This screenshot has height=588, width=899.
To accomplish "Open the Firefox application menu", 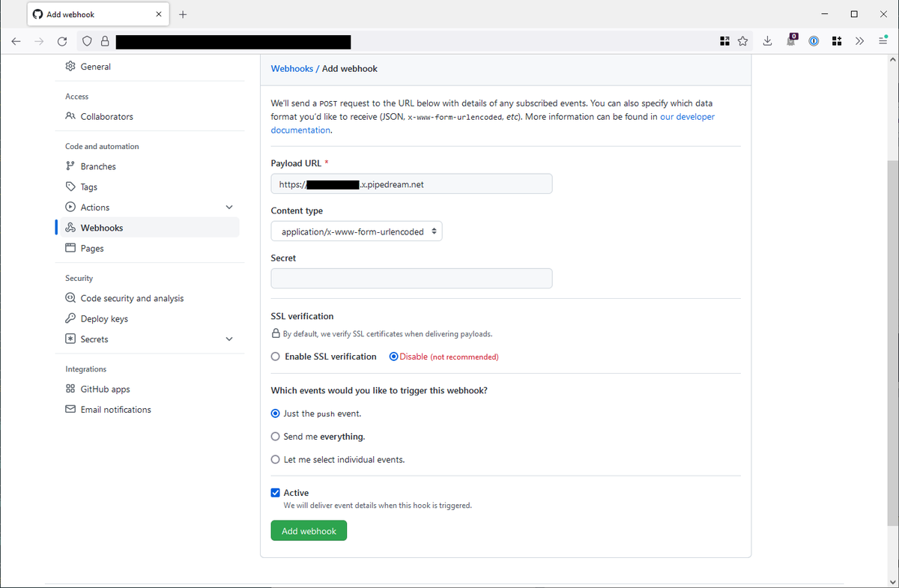I will coord(883,41).
